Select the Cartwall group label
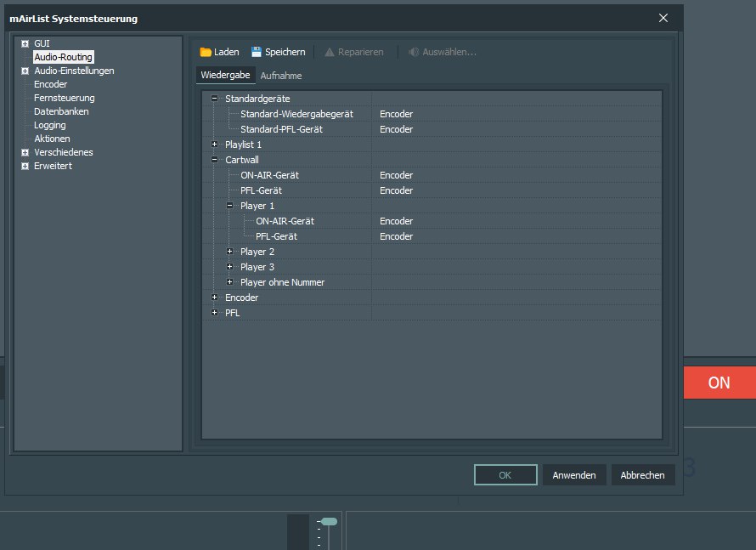Viewport: 756px width, 550px height. (242, 160)
